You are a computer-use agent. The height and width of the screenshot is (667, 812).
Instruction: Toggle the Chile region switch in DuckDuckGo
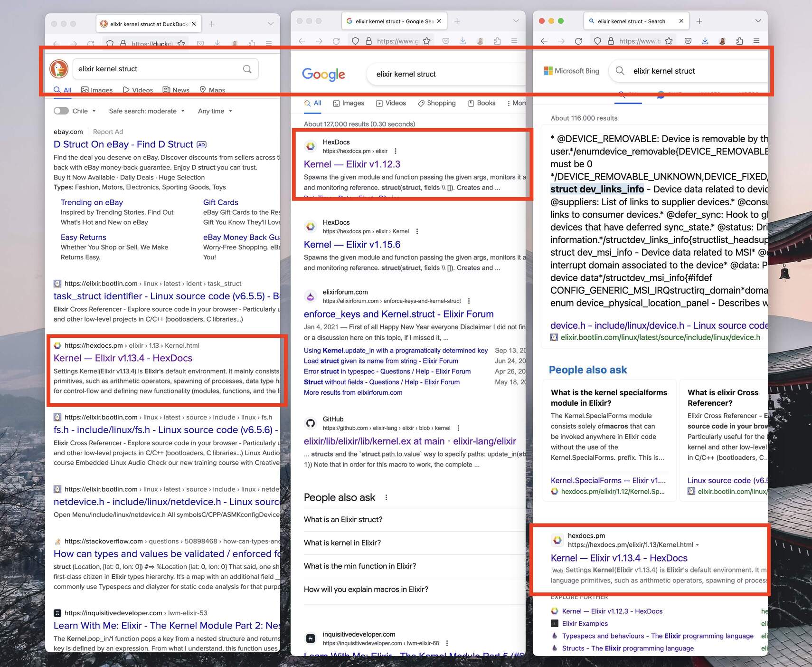tap(61, 111)
